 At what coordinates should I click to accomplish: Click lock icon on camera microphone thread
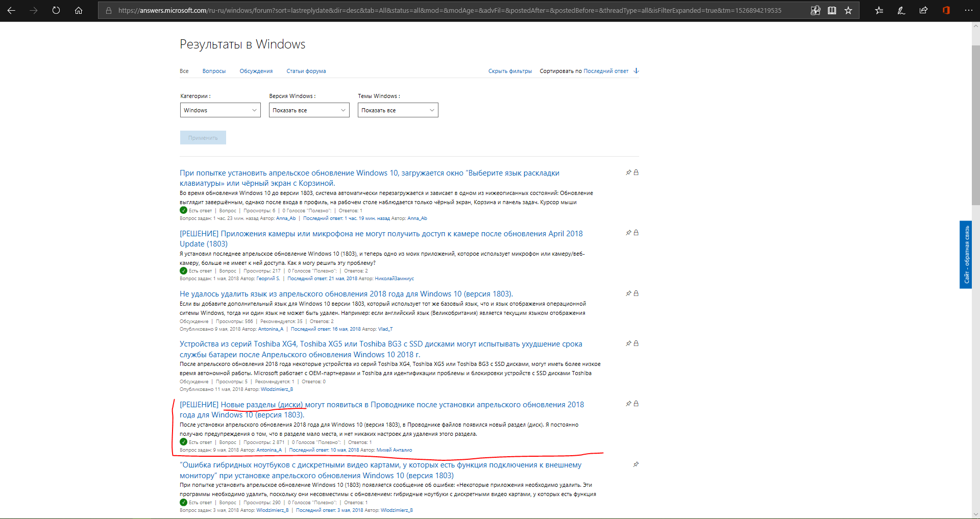tap(636, 233)
